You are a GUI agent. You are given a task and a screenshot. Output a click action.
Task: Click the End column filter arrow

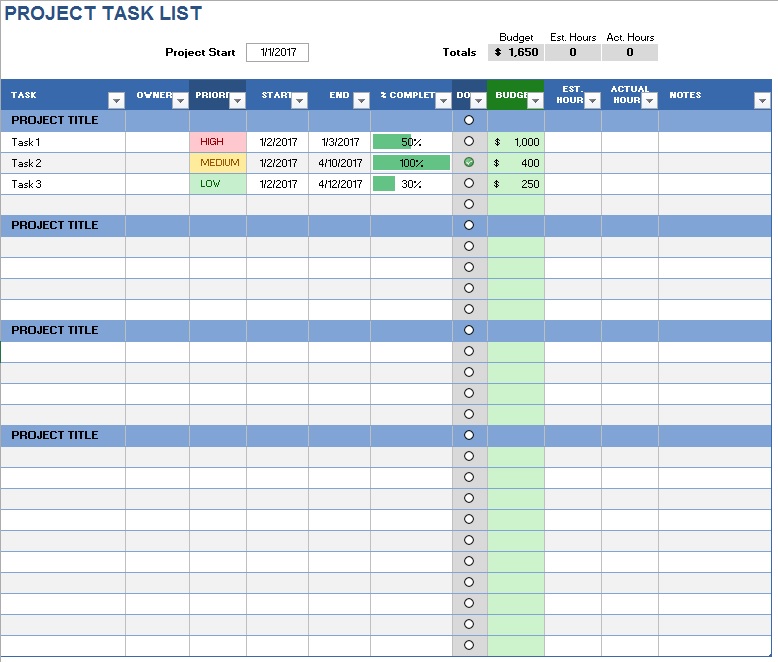(361, 100)
